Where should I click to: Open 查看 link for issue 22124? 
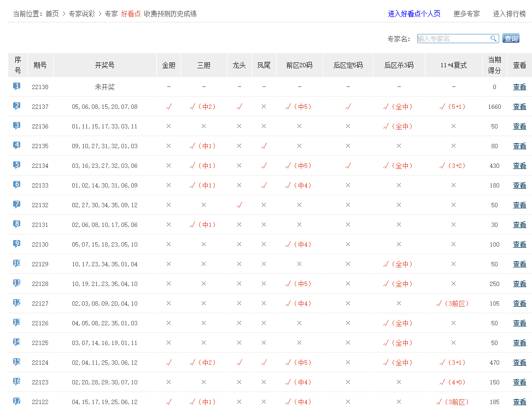tap(519, 363)
